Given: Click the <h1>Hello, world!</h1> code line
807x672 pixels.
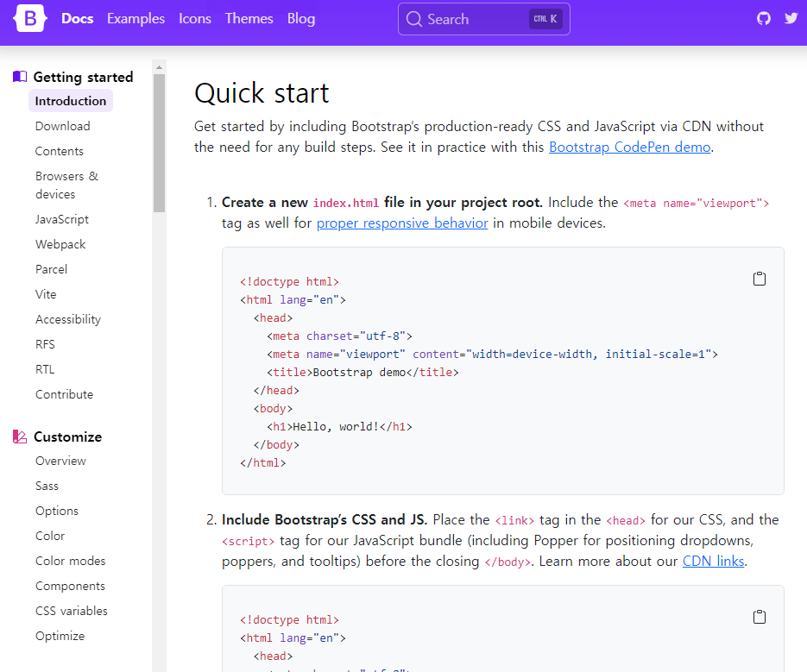Looking at the screenshot, I should pos(339,426).
